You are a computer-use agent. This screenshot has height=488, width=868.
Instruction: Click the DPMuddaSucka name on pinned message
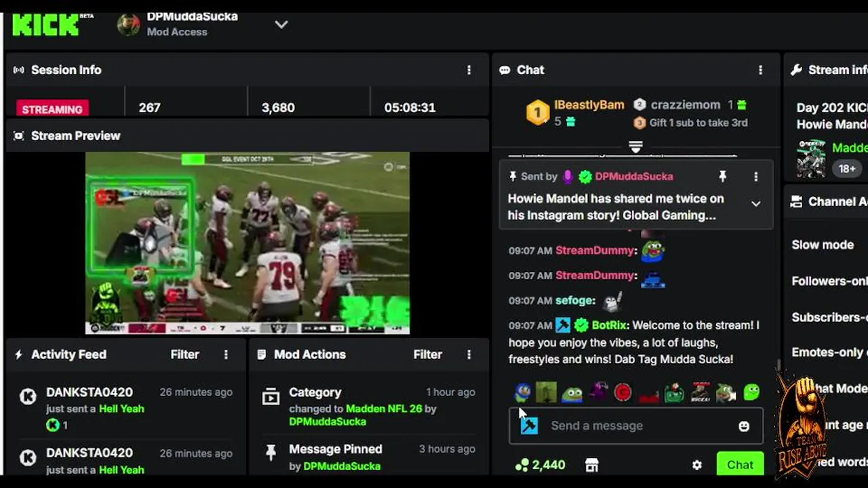point(634,176)
